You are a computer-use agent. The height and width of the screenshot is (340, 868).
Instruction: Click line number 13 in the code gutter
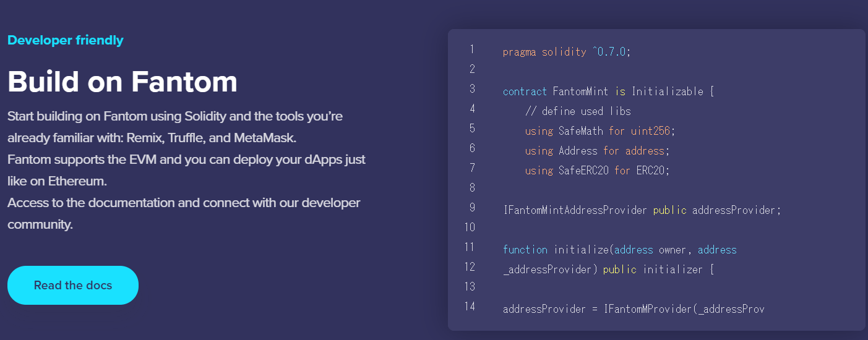[x=470, y=286]
